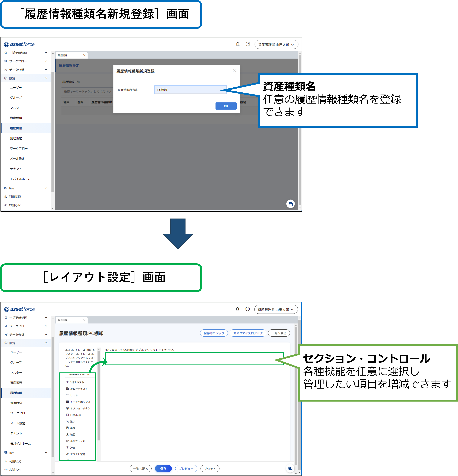Open 処理設定 in the dialog screenshot sidebar
Viewport: 458px width, 476px height.
pos(16,138)
